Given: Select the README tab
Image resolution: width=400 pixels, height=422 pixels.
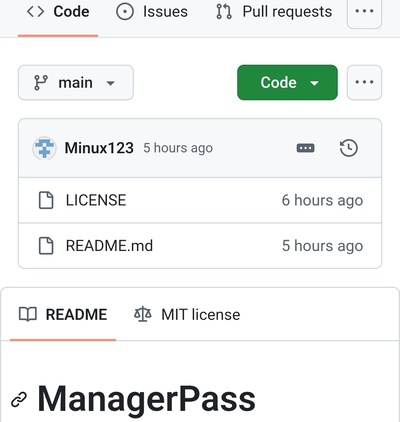Looking at the screenshot, I should pos(63,315).
